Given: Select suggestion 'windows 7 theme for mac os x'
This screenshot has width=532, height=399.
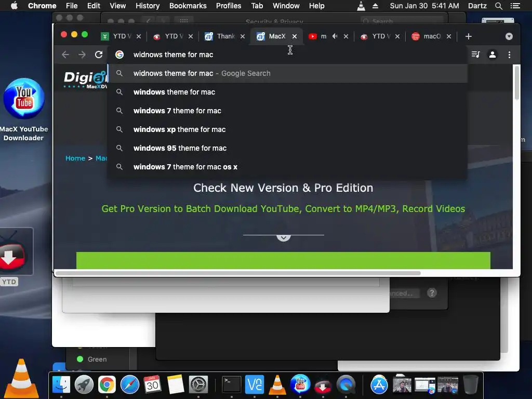Looking at the screenshot, I should point(288,167).
